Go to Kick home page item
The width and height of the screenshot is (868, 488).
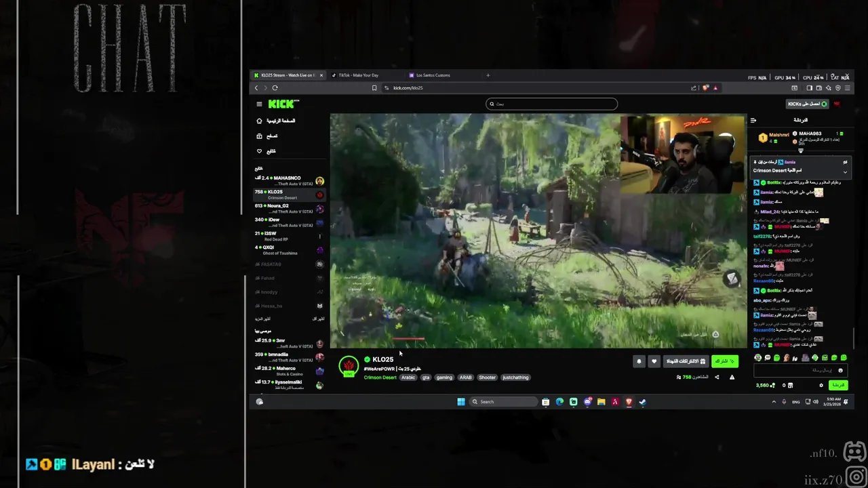pyautogui.click(x=276, y=121)
